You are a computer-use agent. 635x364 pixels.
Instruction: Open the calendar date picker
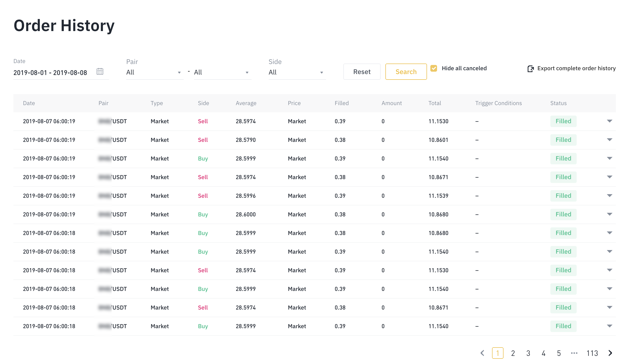tap(100, 72)
